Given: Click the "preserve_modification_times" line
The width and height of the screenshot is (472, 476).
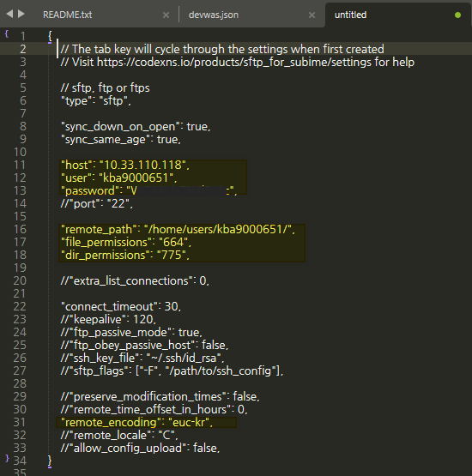Looking at the screenshot, I should point(160,396).
